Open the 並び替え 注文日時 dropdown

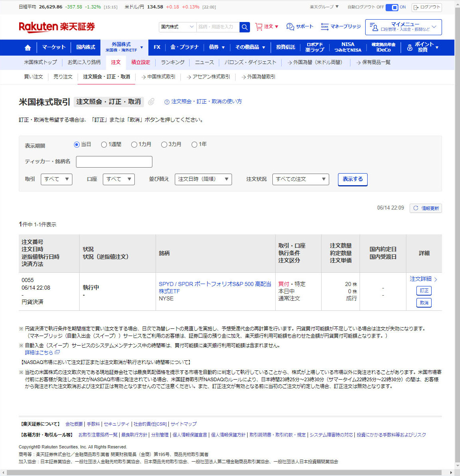point(203,179)
